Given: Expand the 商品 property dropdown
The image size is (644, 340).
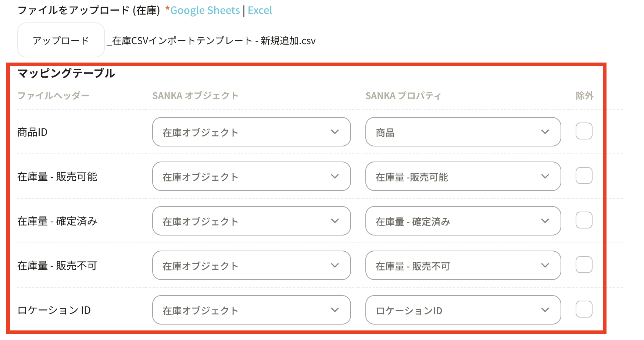Looking at the screenshot, I should pyautogui.click(x=463, y=132).
